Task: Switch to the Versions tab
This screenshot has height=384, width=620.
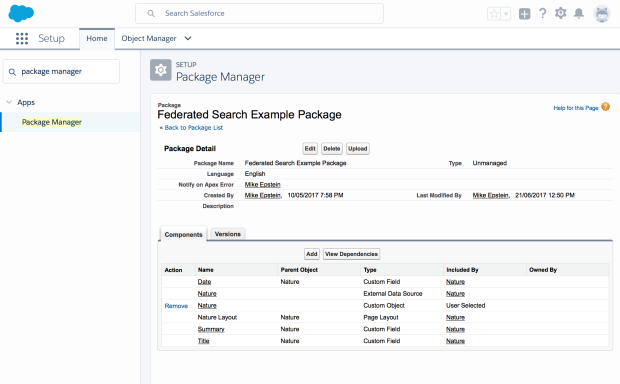Action: pyautogui.click(x=228, y=234)
